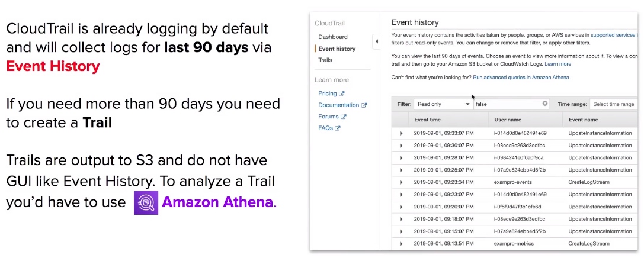Expand the 09:33:07 PM event row
The height and width of the screenshot is (258, 644).
(401, 133)
